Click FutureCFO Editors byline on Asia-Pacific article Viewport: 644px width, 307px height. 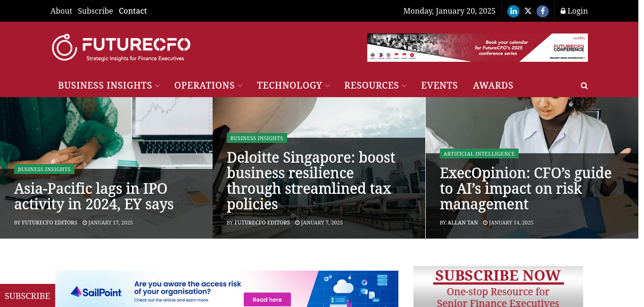tap(50, 223)
